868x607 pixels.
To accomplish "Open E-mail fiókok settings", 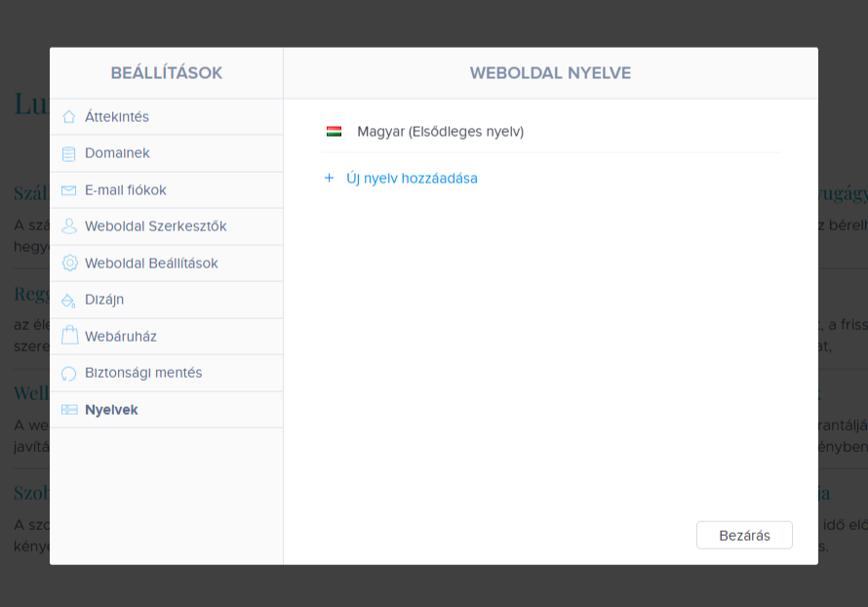I will [167, 190].
